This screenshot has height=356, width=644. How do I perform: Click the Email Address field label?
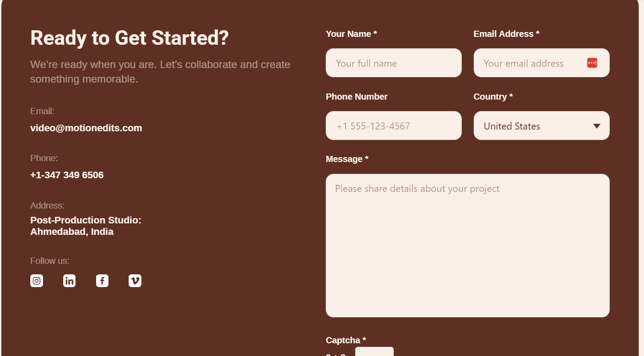[507, 34]
